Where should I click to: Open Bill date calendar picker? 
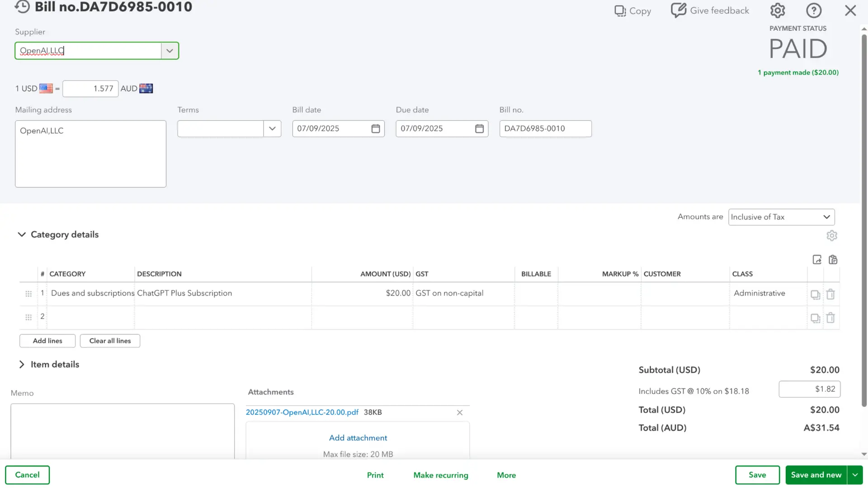coord(375,129)
